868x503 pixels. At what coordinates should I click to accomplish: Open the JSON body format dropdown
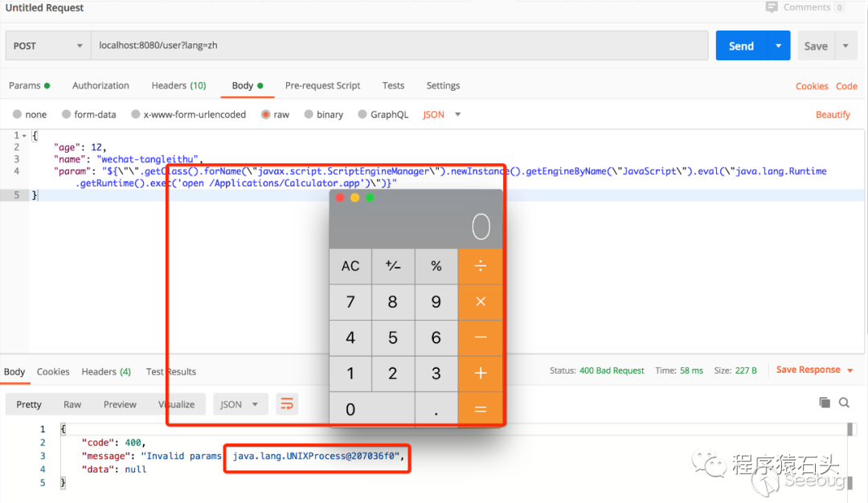click(442, 115)
